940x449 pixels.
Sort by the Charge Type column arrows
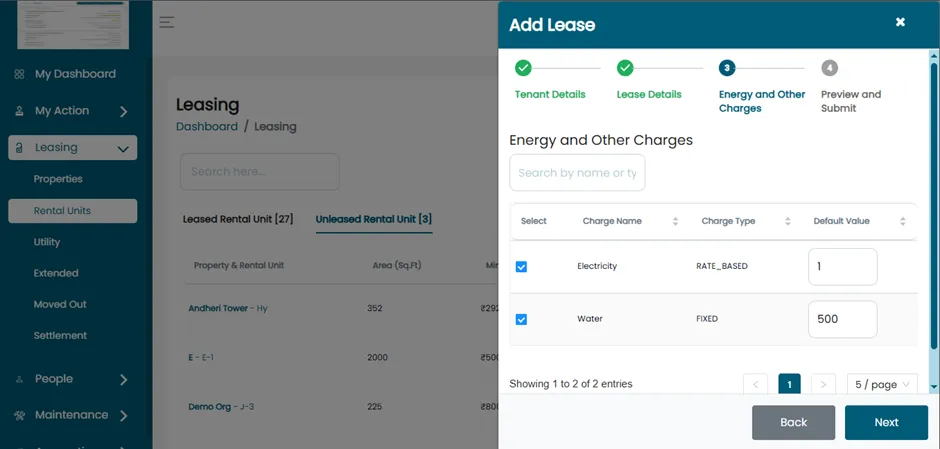[x=788, y=221]
